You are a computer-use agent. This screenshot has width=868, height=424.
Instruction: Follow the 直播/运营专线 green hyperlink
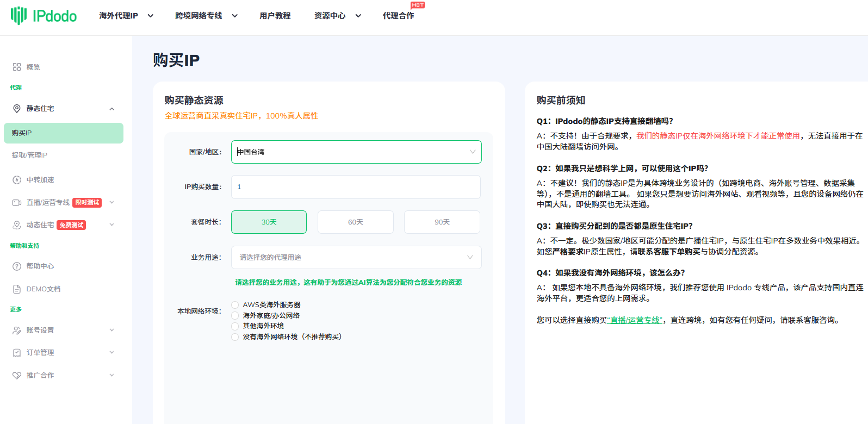[635, 320]
